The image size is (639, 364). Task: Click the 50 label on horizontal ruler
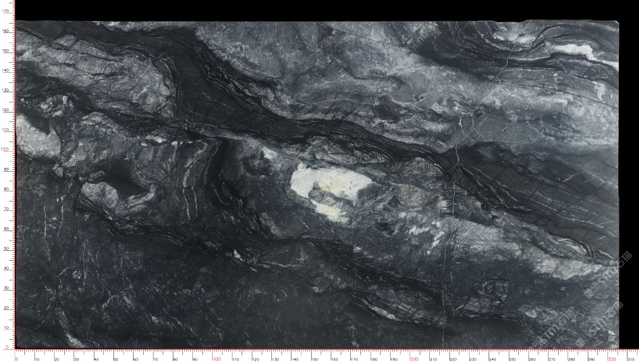click(115, 359)
